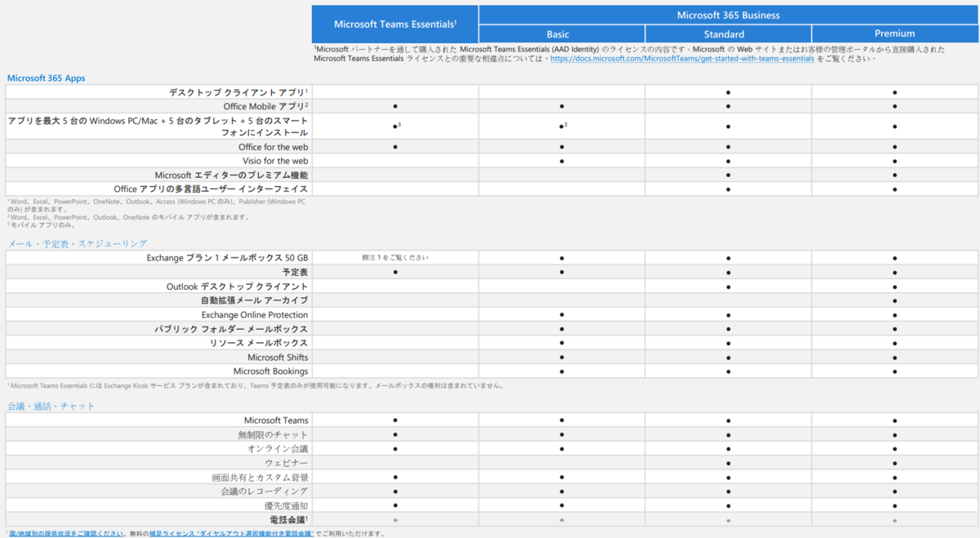Click the メール、予定表、スケジューリング section heading

78,243
